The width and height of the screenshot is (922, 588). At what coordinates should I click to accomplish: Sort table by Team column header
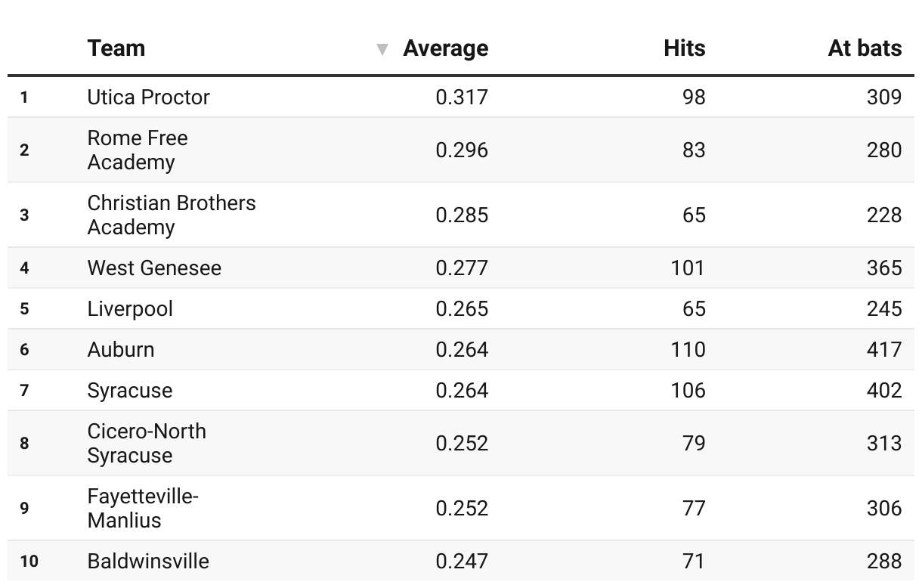116,48
